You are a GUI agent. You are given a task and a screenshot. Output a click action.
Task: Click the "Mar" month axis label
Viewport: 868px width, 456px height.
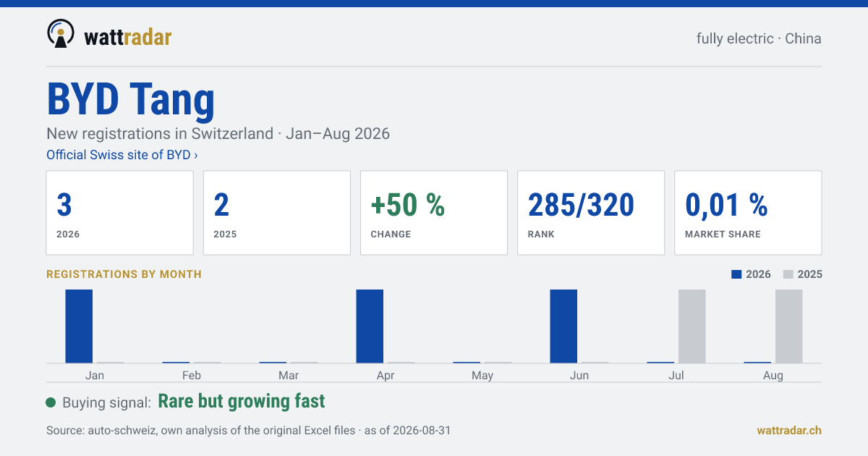click(289, 375)
